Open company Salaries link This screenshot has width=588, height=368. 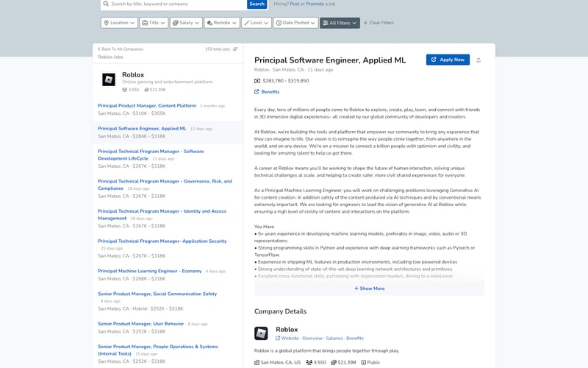click(334, 338)
